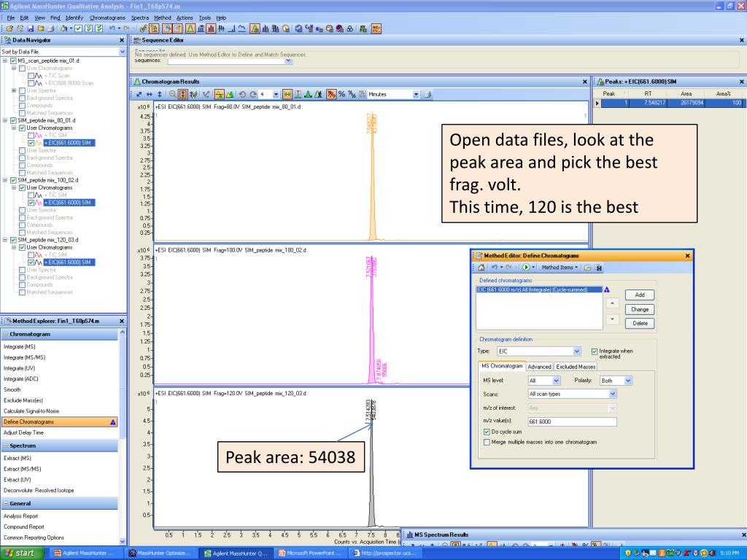Undo changes in the Method Editor toolbar
The height and width of the screenshot is (560, 747).
495,268
